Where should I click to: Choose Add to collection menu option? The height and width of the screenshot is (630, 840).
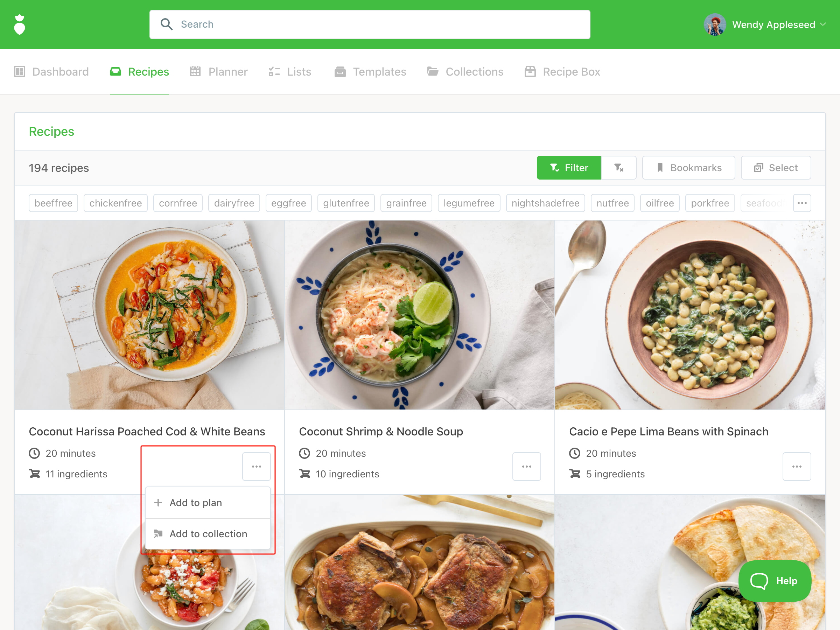pyautogui.click(x=208, y=533)
